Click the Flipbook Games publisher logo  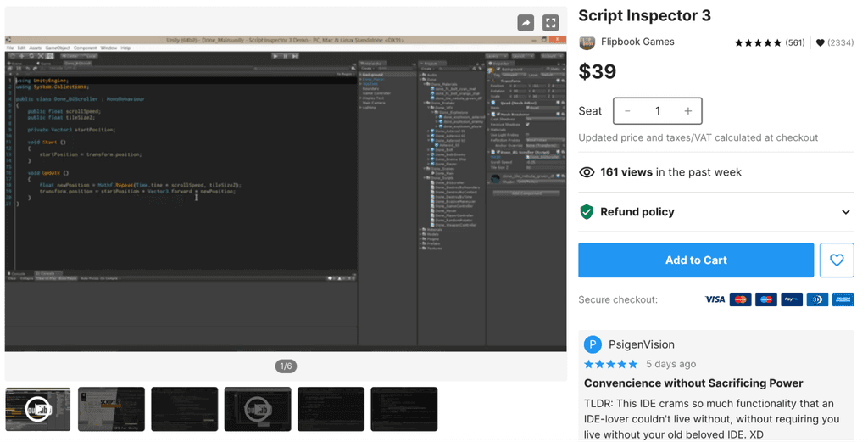[587, 42]
